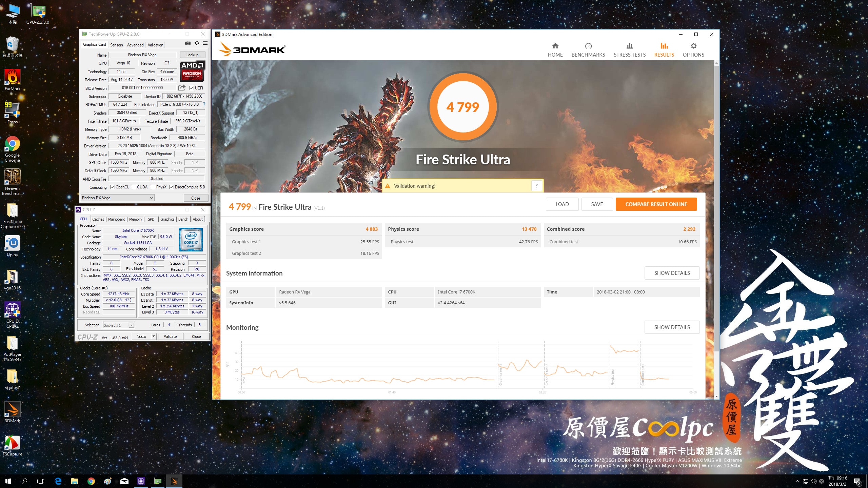The width and height of the screenshot is (868, 488).
Task: Click GPU-Z refresh icon
Action: pyautogui.click(x=197, y=43)
